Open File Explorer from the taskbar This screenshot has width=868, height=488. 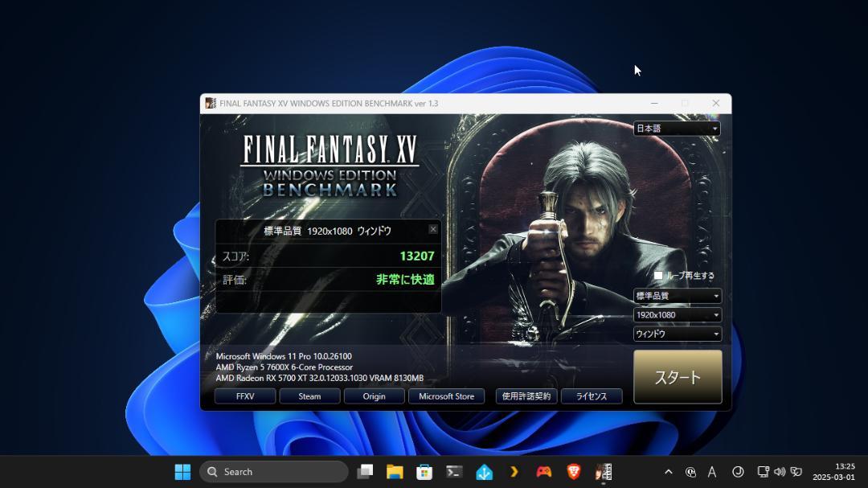click(395, 472)
